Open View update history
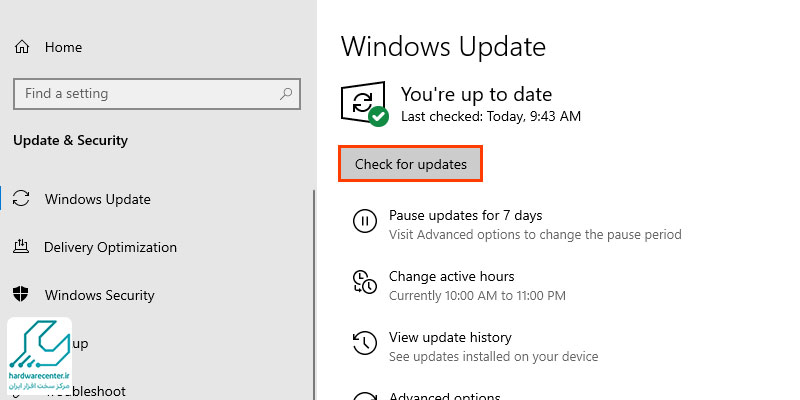The height and width of the screenshot is (400, 800). 450,337
